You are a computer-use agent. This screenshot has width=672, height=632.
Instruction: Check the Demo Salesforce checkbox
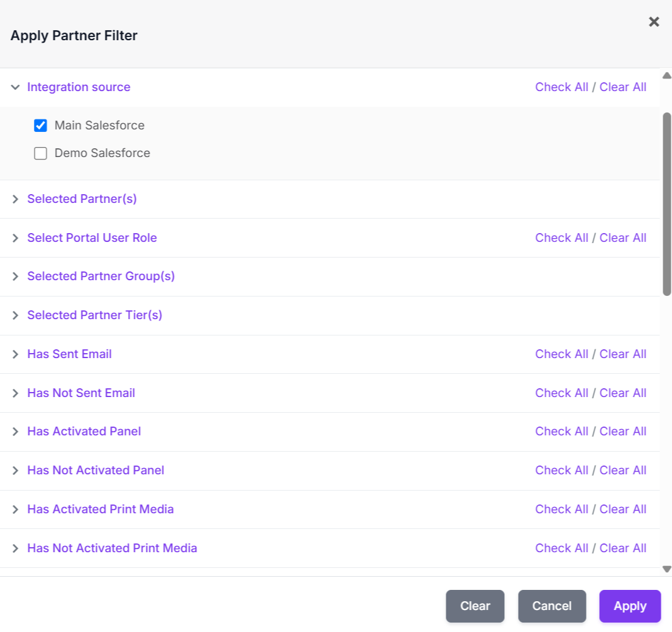(40, 153)
